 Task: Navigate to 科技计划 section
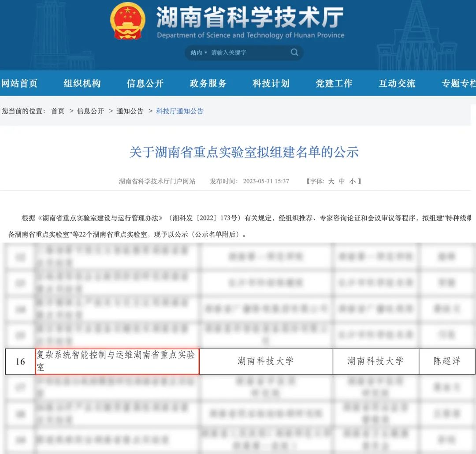[271, 83]
